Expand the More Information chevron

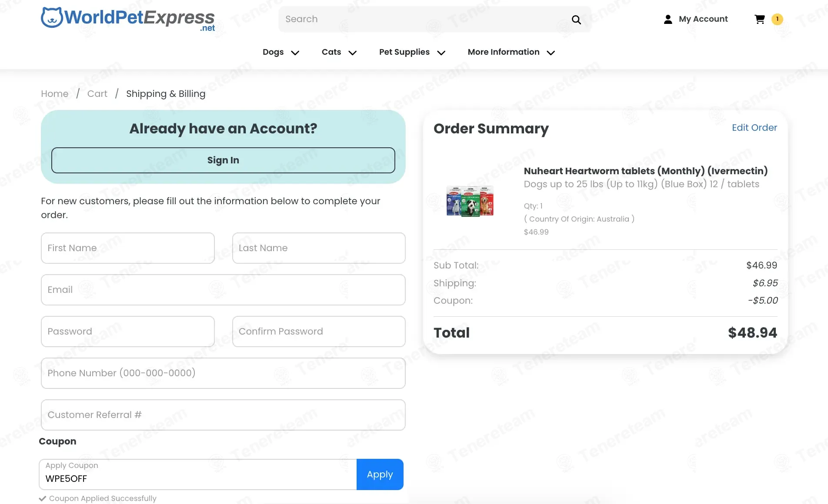click(551, 53)
